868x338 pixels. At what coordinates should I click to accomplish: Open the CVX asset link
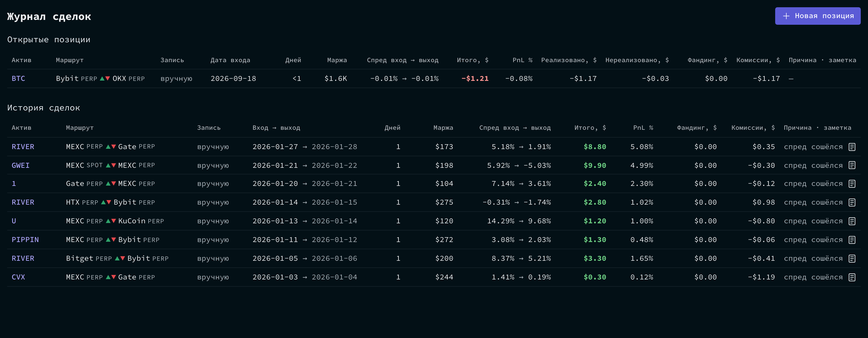pos(18,277)
